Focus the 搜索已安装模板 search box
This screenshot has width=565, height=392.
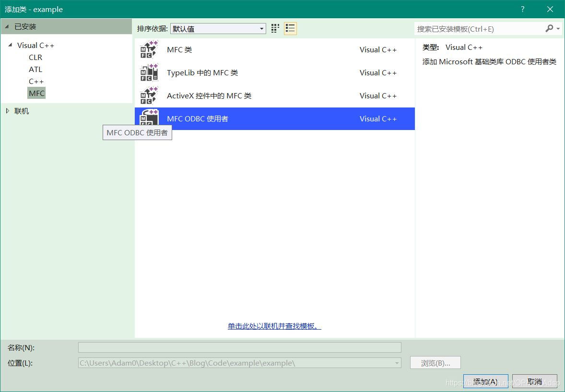[x=479, y=29]
